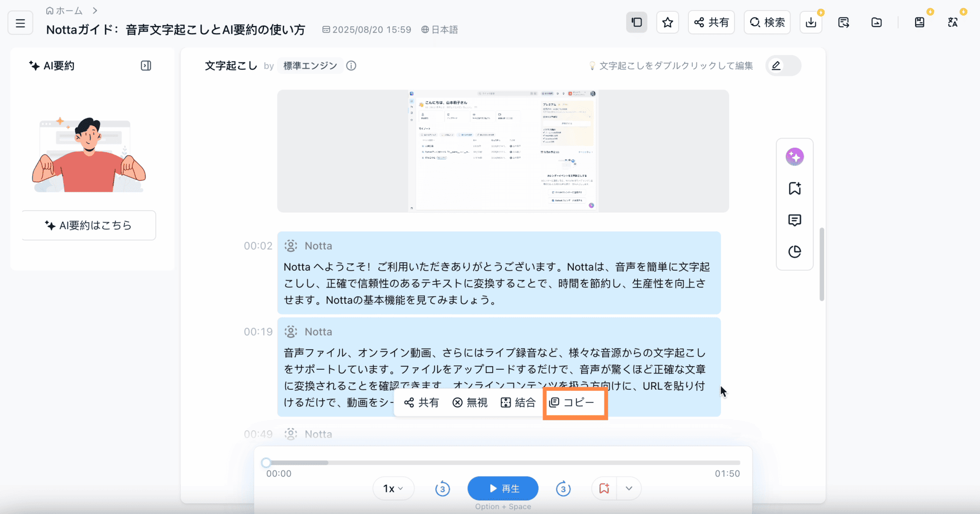Select 結合 in the context toolbar
The height and width of the screenshot is (514, 980).
[518, 402]
